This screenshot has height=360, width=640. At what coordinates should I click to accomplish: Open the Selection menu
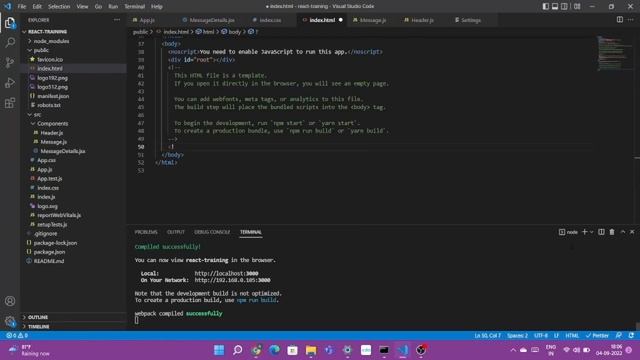pyautogui.click(x=59, y=7)
